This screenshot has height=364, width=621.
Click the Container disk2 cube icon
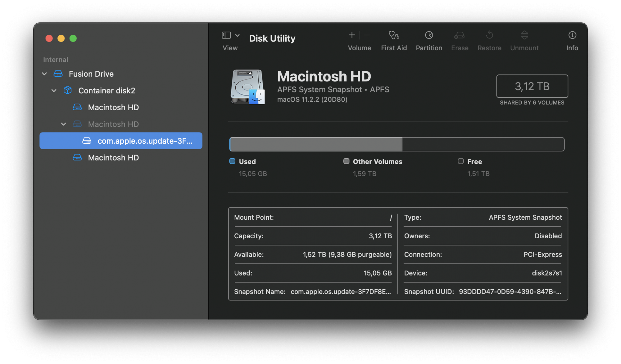pyautogui.click(x=68, y=90)
